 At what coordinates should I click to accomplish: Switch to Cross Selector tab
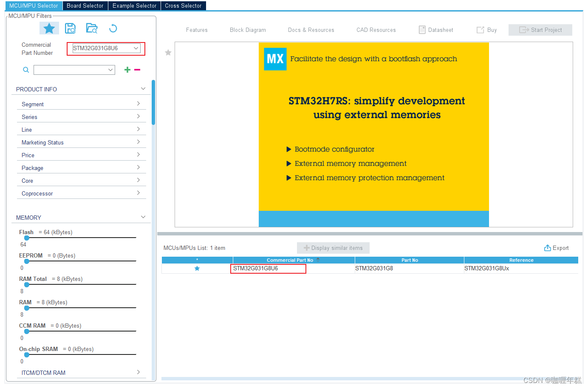coord(183,6)
